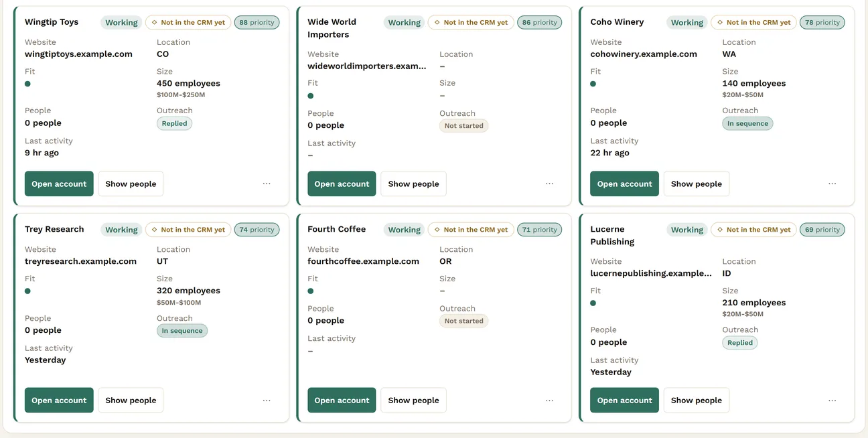Open more options for Lucerne Publishing card
The width and height of the screenshot is (868, 438).
point(832,400)
